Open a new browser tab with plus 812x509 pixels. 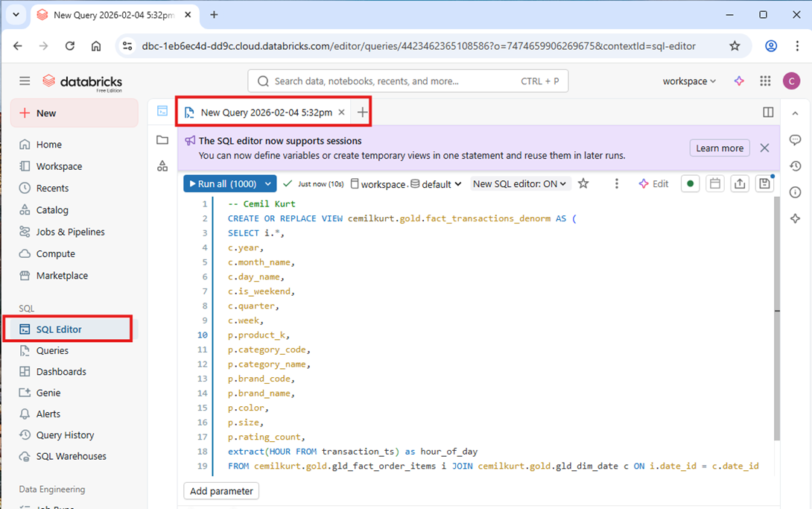click(x=214, y=14)
